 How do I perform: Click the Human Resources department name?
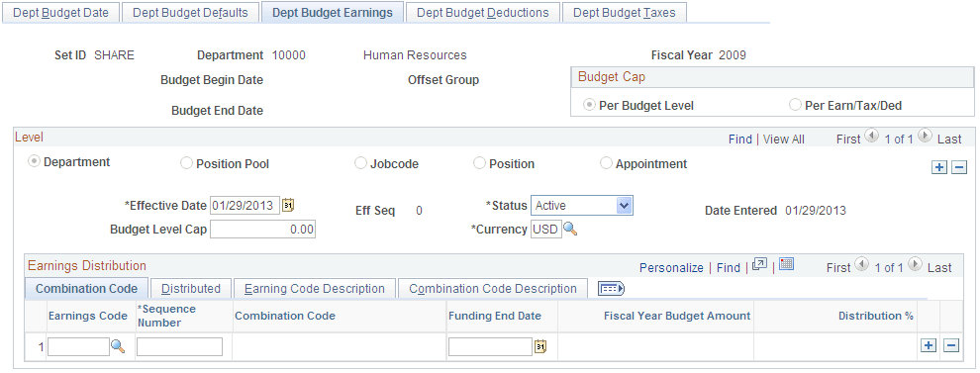pos(415,55)
